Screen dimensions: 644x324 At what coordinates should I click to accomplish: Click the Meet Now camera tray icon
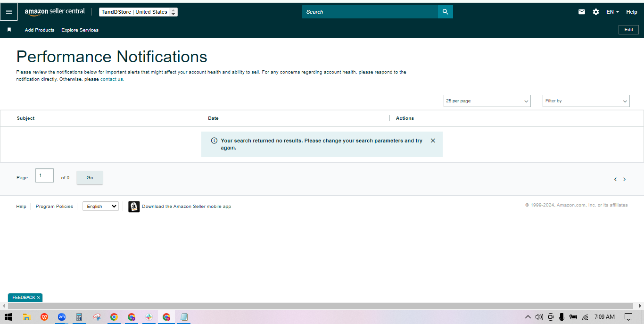coord(551,317)
